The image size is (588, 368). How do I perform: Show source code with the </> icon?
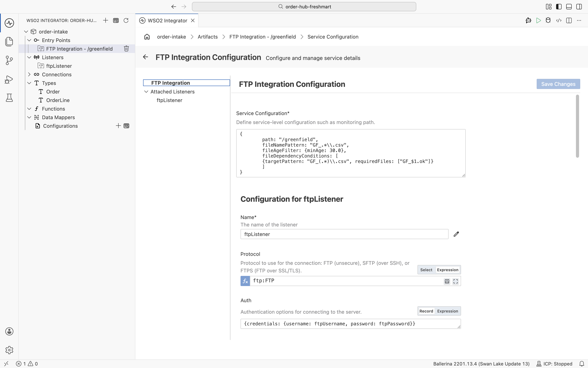(559, 20)
